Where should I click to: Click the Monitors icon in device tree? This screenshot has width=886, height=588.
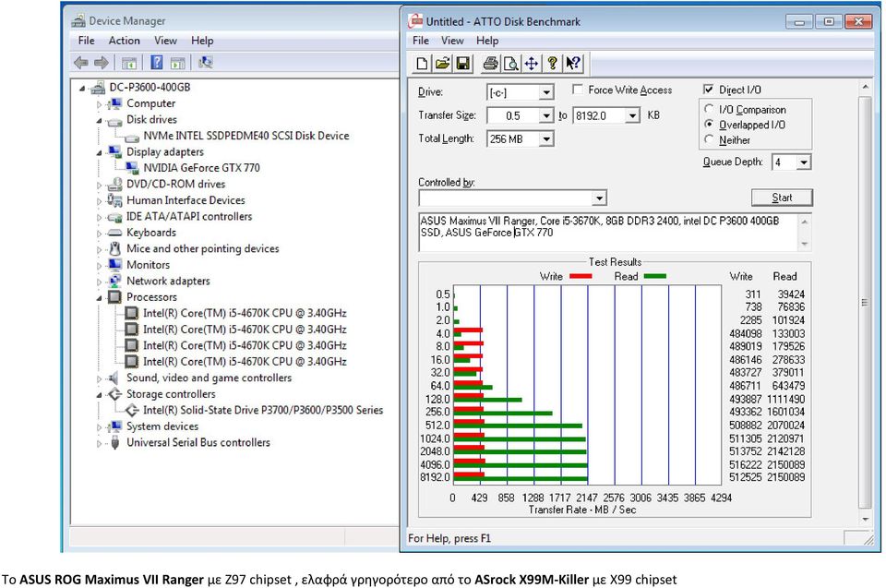(x=114, y=265)
